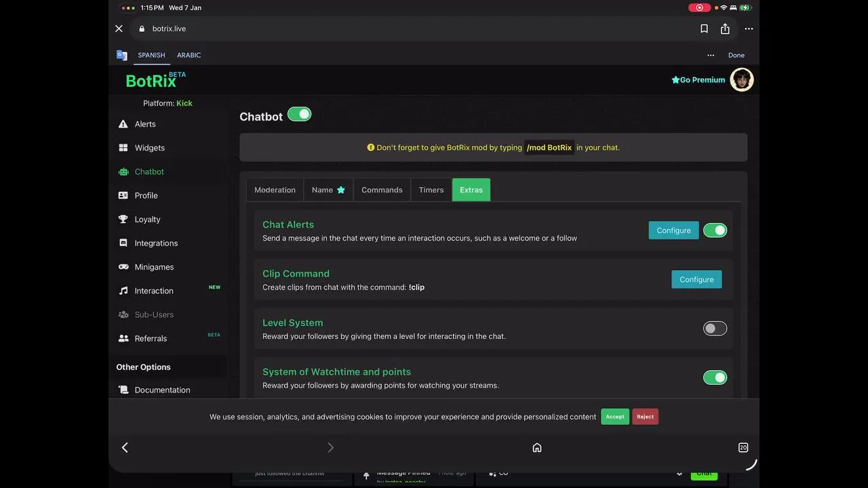The image size is (868, 488).
Task: Click the /mod BotRix code text
Action: click(x=549, y=147)
